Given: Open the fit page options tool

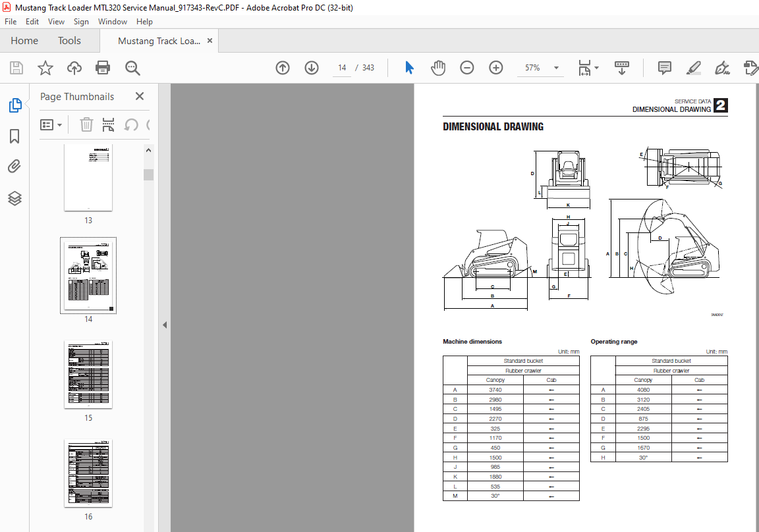Looking at the screenshot, I should click(584, 68).
